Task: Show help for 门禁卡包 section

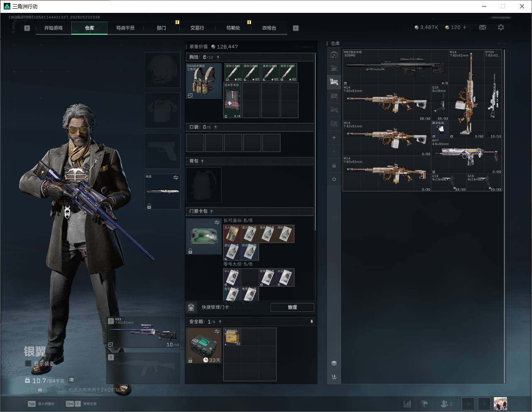Action: click(x=212, y=211)
